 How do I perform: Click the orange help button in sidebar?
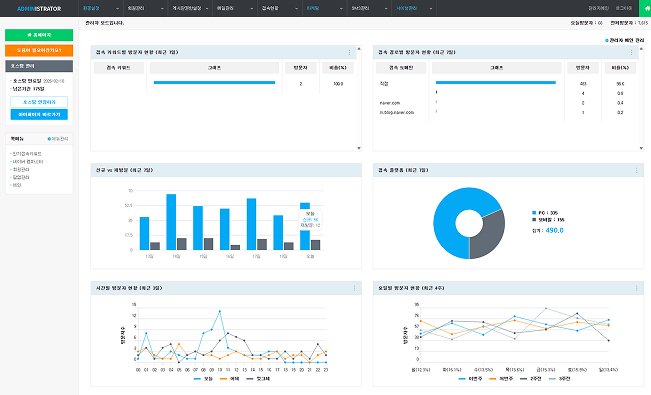click(x=39, y=50)
